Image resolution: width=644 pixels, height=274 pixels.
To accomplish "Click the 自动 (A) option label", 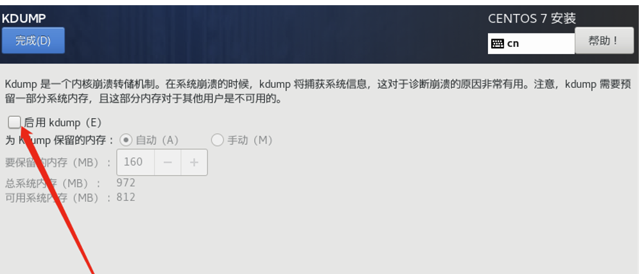I will pyautogui.click(x=157, y=141).
